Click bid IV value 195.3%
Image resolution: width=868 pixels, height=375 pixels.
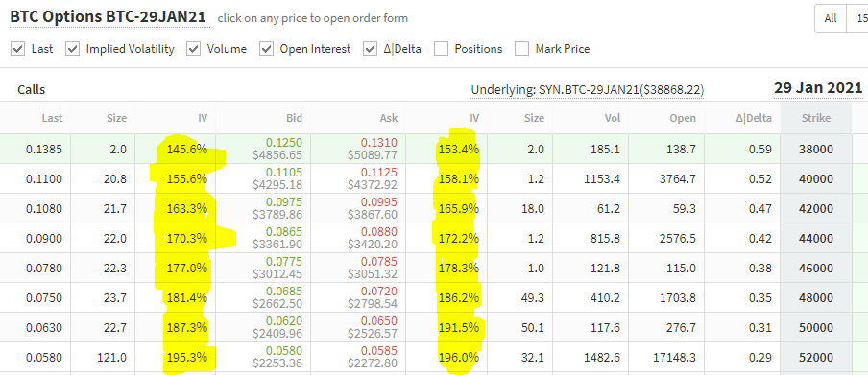[x=187, y=358]
